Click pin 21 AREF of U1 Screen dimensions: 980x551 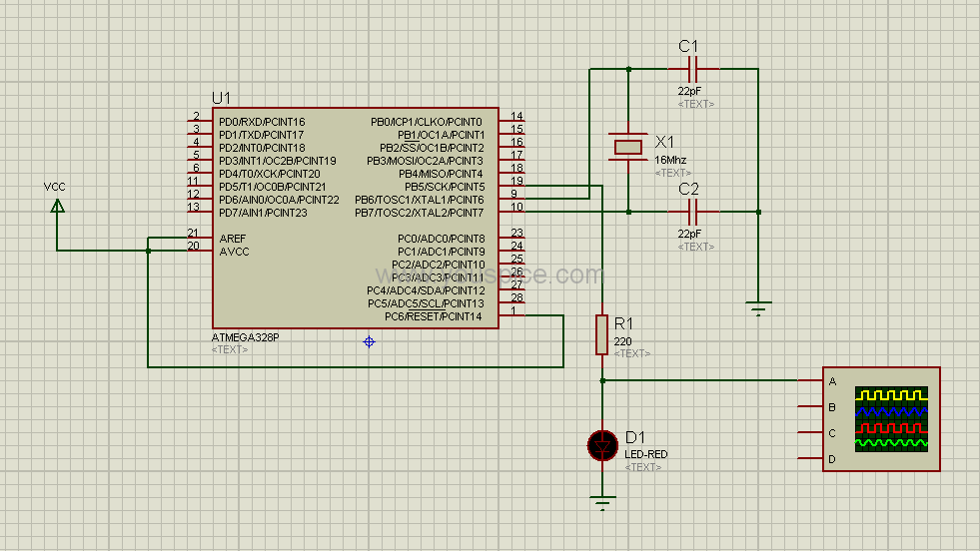[200, 237]
